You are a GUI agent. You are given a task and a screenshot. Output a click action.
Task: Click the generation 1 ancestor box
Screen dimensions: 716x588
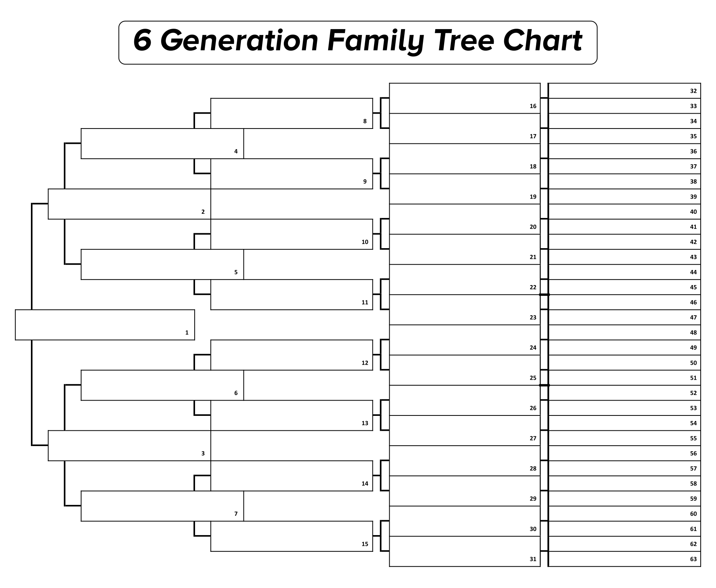point(95,315)
